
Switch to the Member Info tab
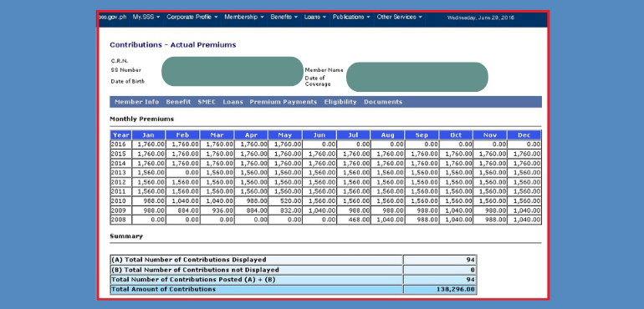click(x=137, y=102)
